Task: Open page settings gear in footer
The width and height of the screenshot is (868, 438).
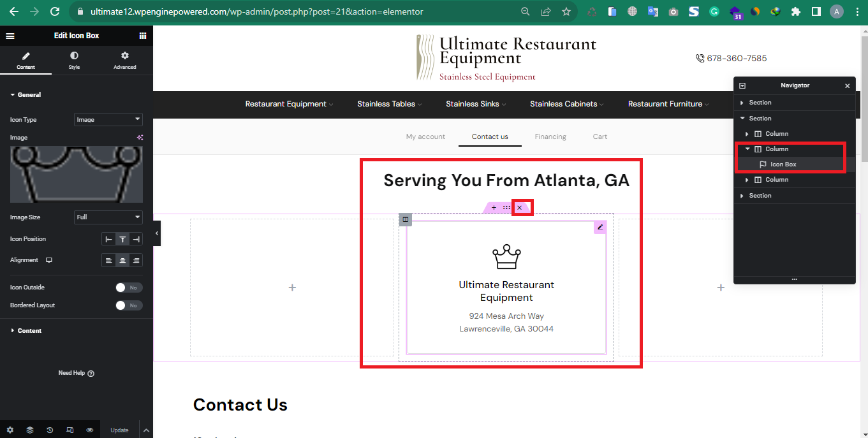Action: [x=10, y=430]
